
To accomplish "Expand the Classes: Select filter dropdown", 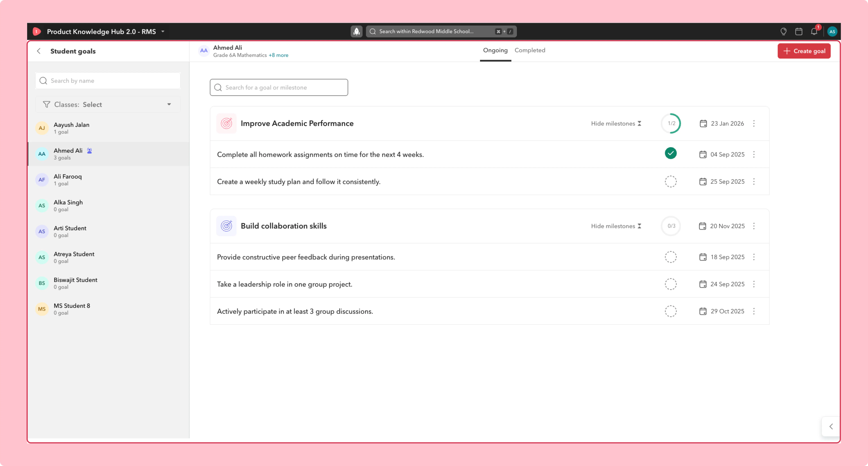I will coord(108,104).
